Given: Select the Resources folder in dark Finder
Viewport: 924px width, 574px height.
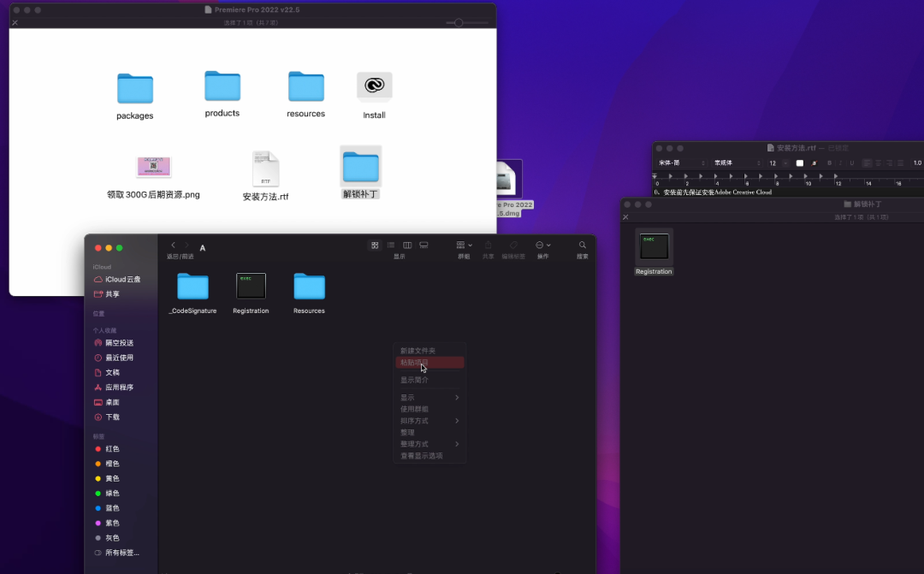Looking at the screenshot, I should pyautogui.click(x=310, y=287).
